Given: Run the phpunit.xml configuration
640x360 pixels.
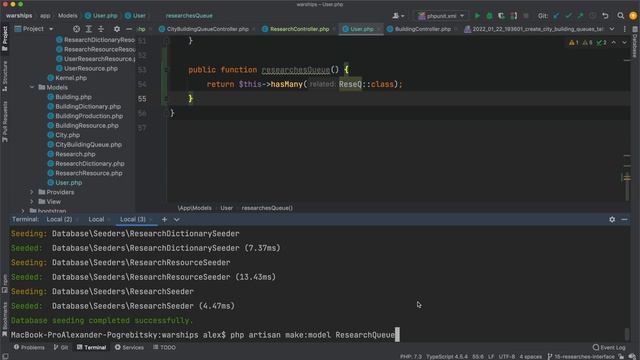Looking at the screenshot, I should 477,16.
